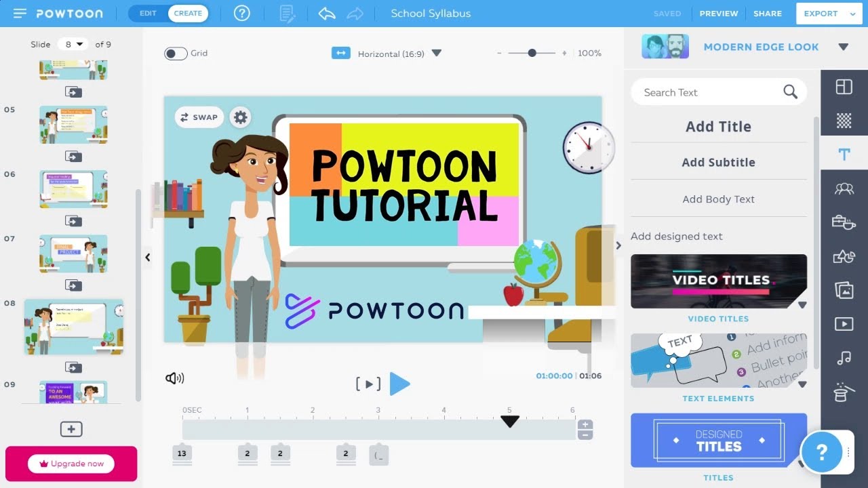Select slide 05 thumbnail

pos(73,124)
